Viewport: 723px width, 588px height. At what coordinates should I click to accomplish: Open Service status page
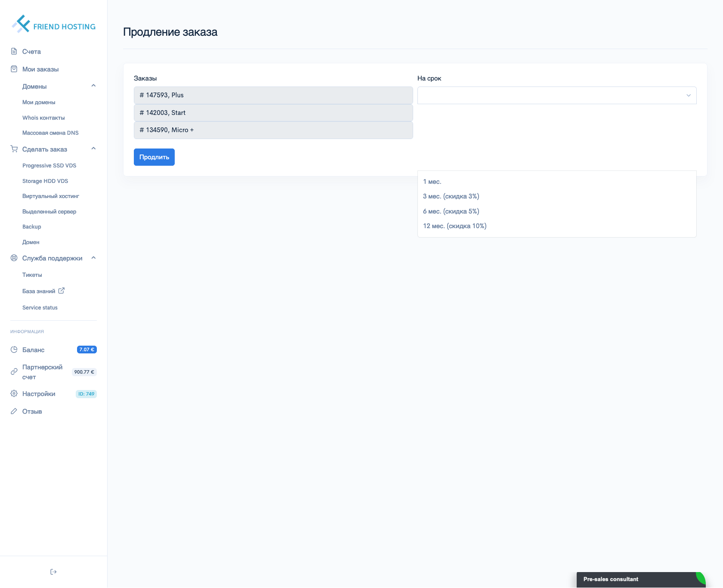40,308
